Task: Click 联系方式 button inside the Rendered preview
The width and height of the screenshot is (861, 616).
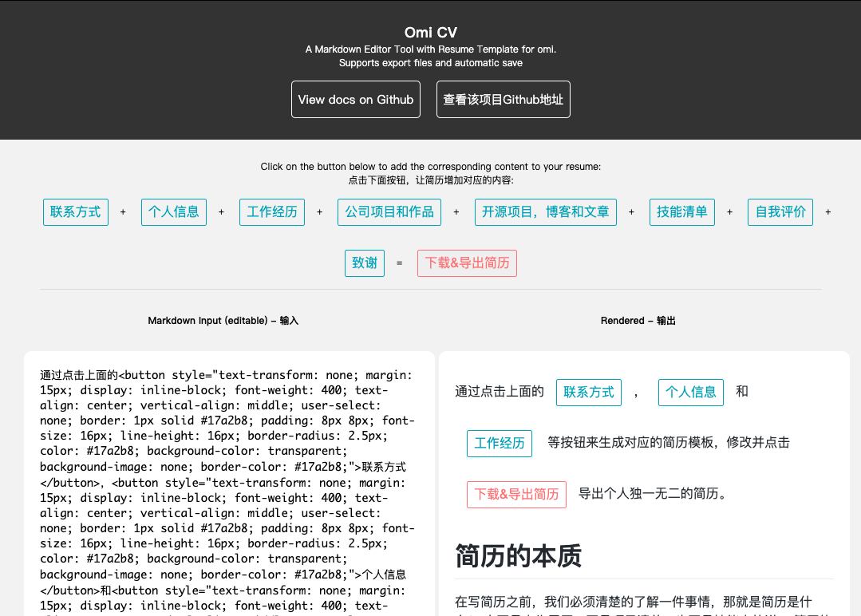Action: coord(589,392)
